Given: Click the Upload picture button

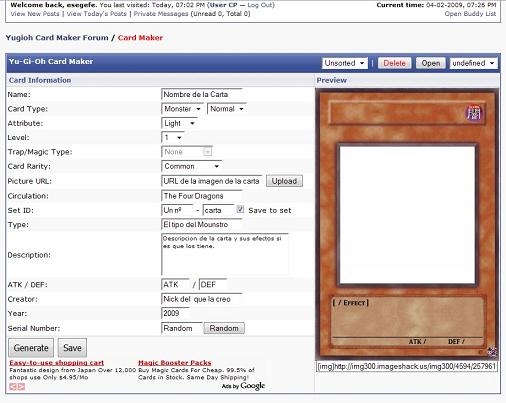Looking at the screenshot, I should [284, 181].
